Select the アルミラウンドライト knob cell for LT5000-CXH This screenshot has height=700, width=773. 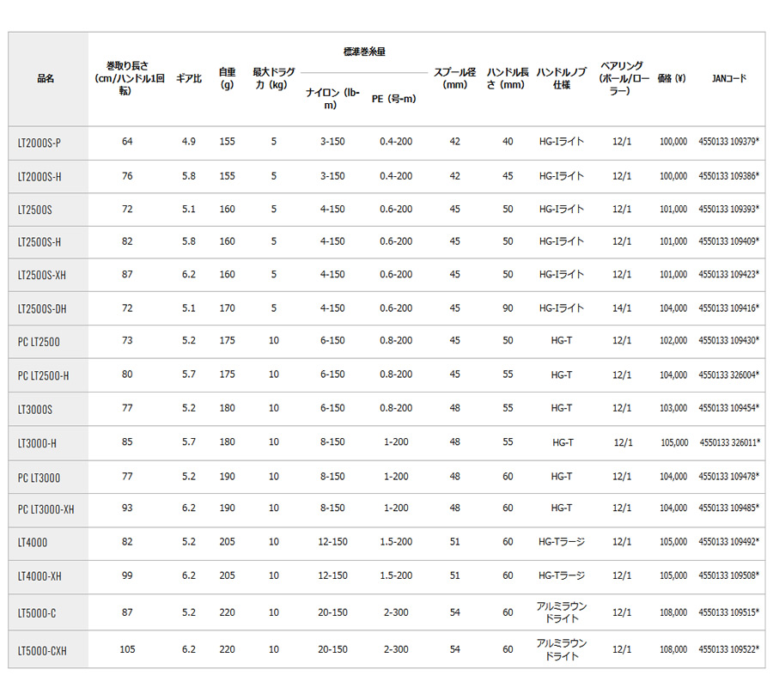click(x=562, y=649)
